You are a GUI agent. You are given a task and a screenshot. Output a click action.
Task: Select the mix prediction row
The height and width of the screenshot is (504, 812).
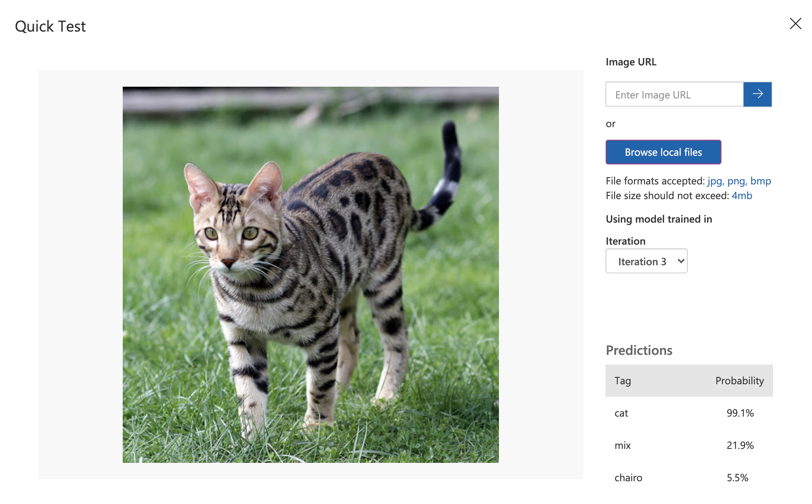[622, 446]
